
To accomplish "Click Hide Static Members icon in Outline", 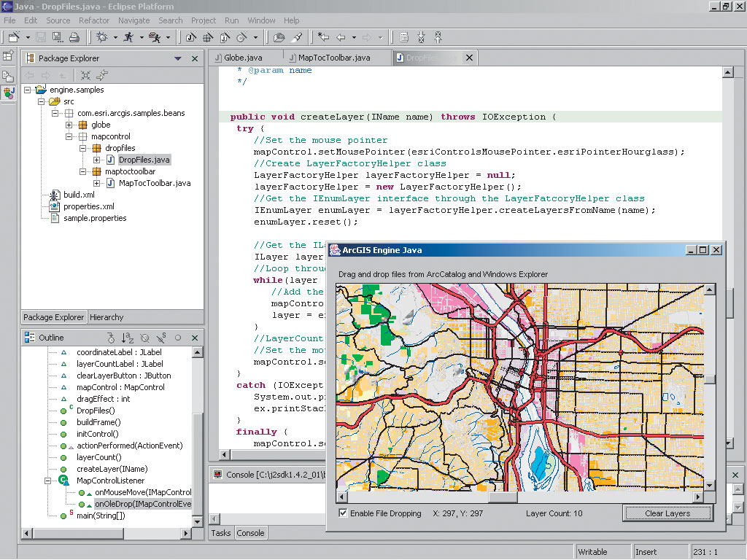I will (160, 338).
